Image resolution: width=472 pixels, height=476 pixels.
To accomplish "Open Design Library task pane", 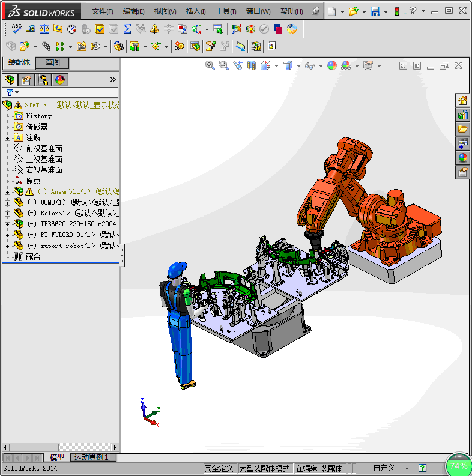I will click(462, 115).
